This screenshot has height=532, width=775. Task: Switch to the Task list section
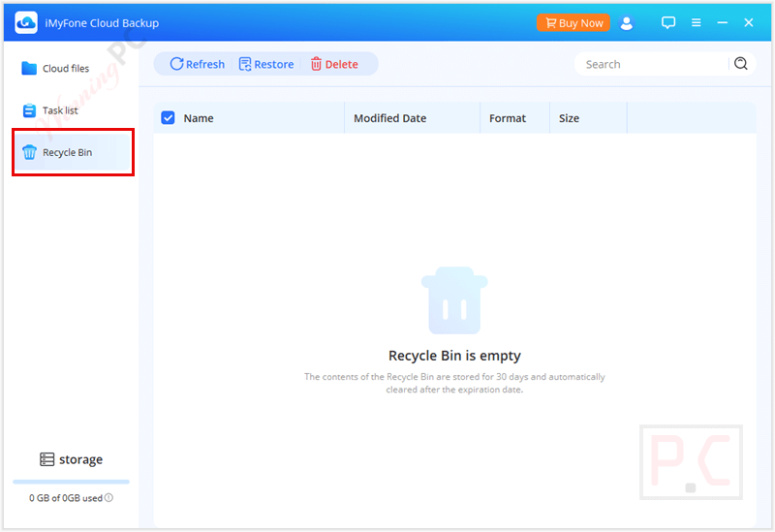pyautogui.click(x=72, y=110)
